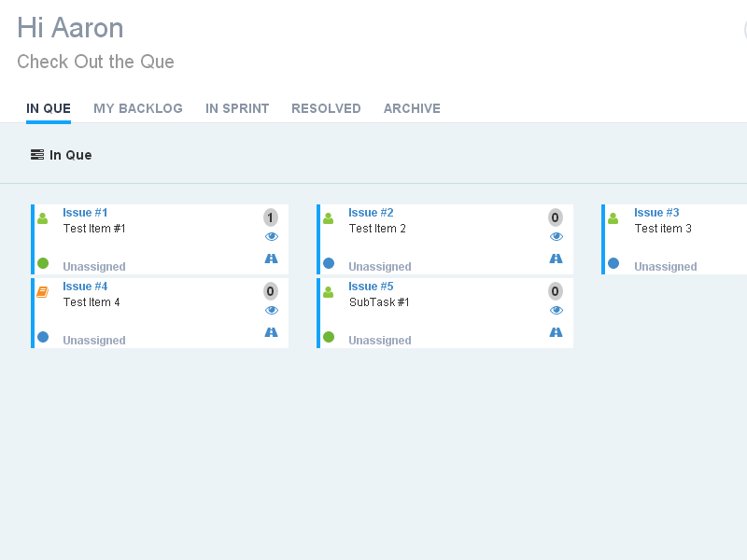Click the road icon on Issue #1

271,259
